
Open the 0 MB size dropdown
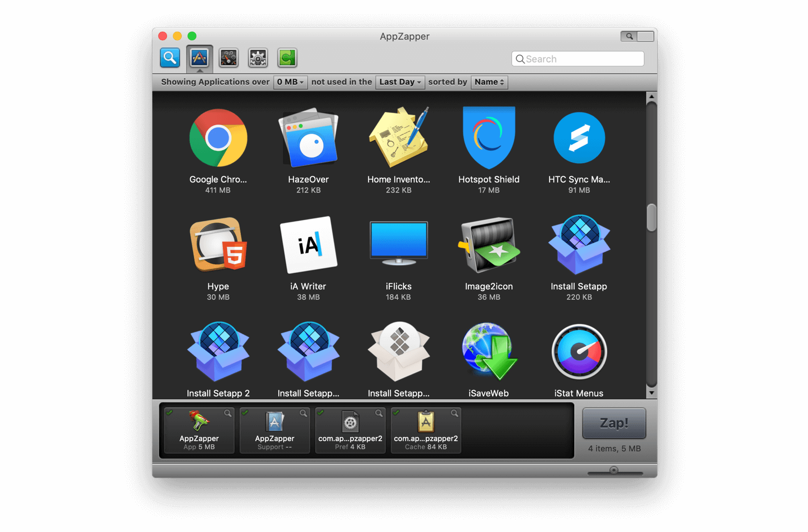290,82
